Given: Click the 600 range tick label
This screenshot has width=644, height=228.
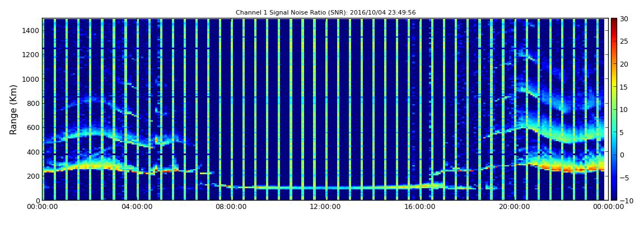Looking at the screenshot, I should tap(33, 127).
